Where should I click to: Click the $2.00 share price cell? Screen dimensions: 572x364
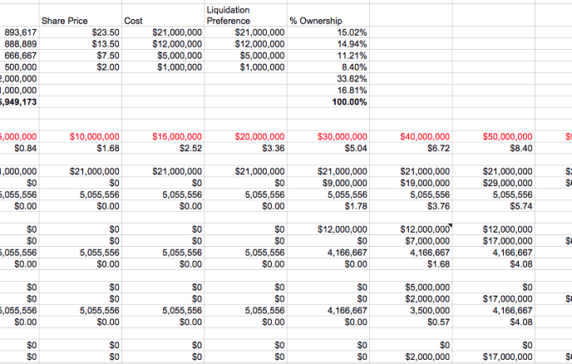pyautogui.click(x=80, y=67)
